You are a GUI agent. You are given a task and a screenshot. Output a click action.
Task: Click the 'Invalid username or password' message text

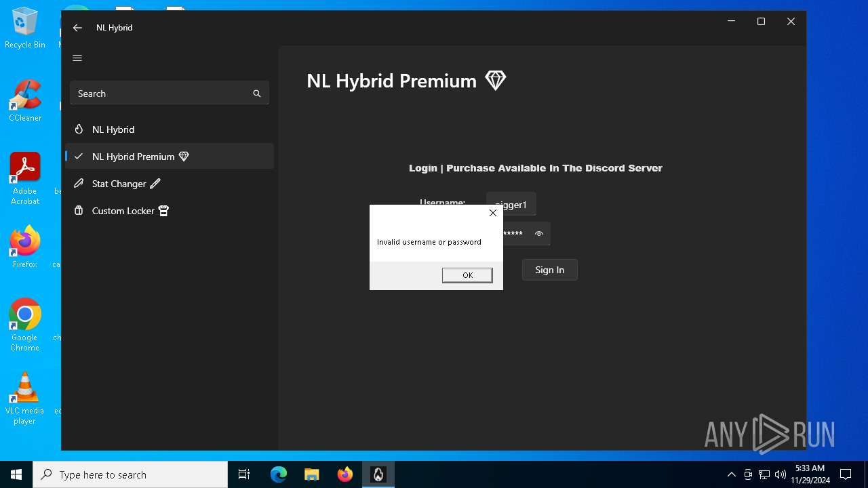point(429,242)
